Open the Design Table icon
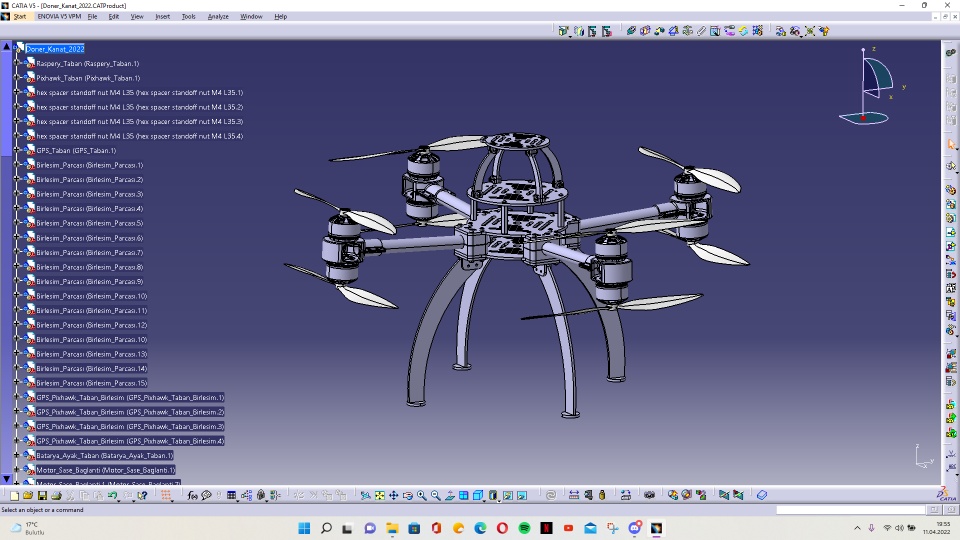 [x=232, y=495]
